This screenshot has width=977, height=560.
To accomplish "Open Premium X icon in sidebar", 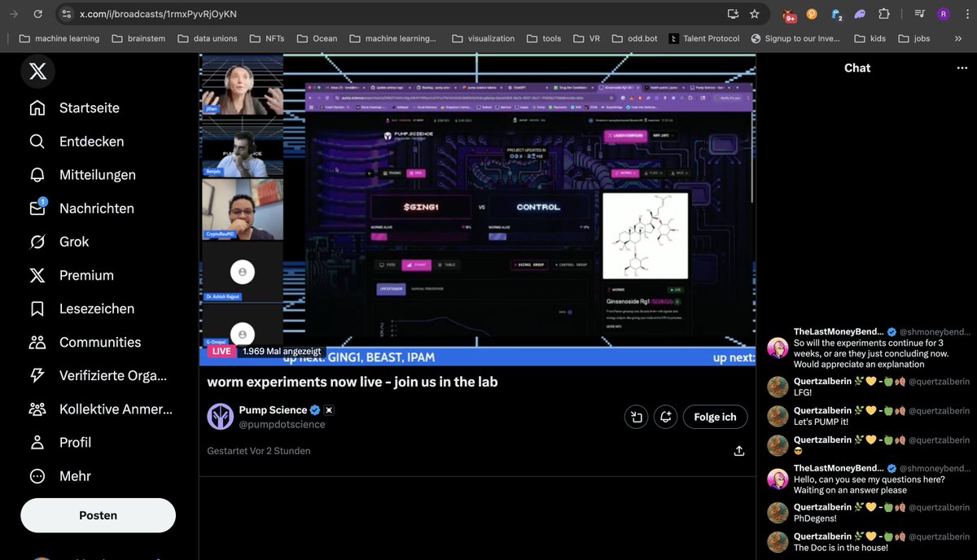I will point(37,275).
